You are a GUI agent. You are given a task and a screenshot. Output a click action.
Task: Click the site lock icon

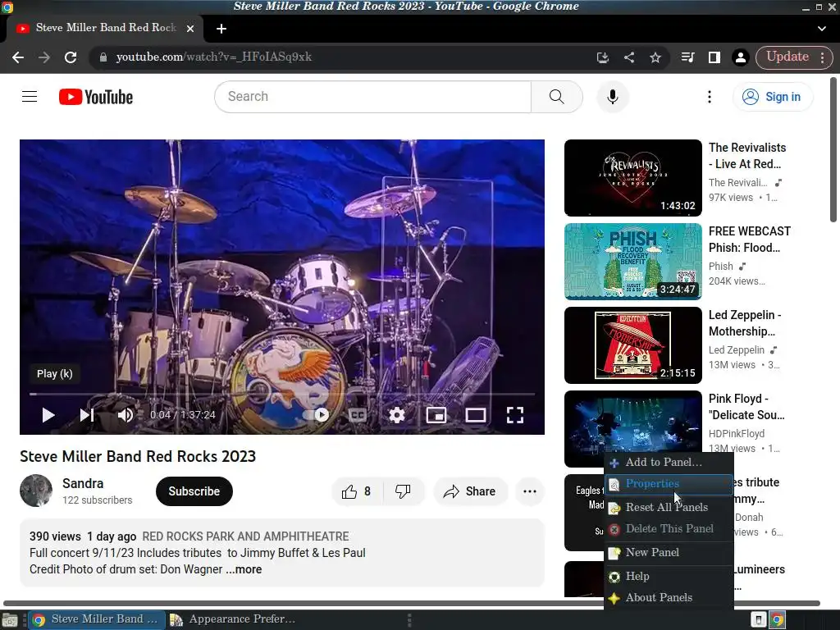coord(103,57)
